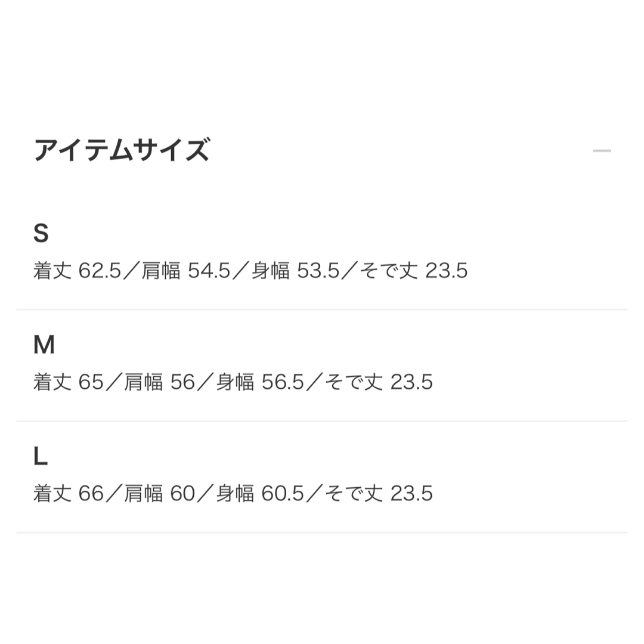Click そで丈 23.5 in the M row
The image size is (644, 644).
tap(379, 382)
